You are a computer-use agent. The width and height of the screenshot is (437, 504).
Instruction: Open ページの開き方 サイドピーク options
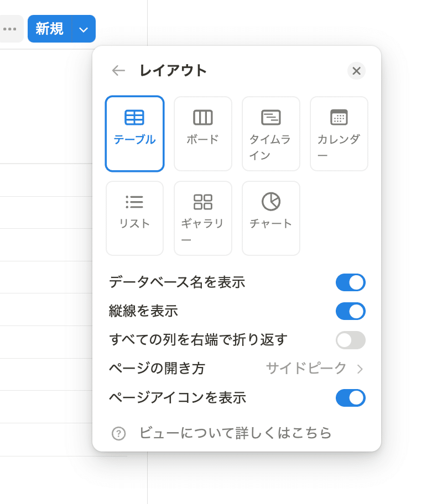click(237, 369)
